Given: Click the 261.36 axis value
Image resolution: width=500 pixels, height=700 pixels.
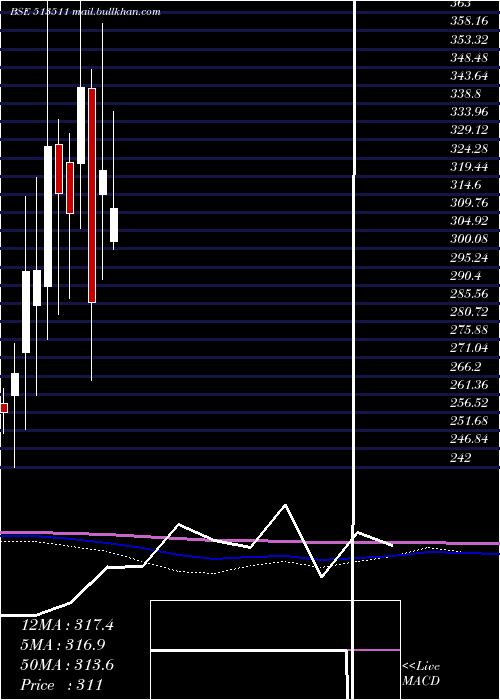Looking at the screenshot, I should coord(468,385).
